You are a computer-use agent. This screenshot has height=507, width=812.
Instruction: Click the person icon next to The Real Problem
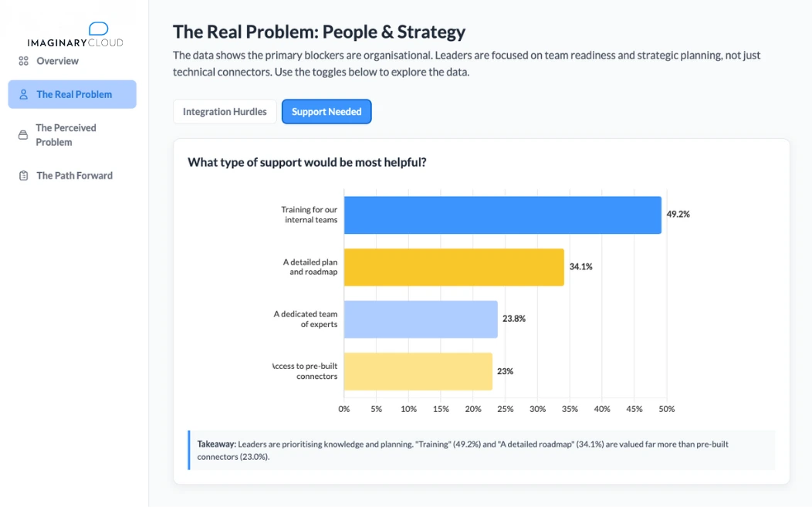23,93
